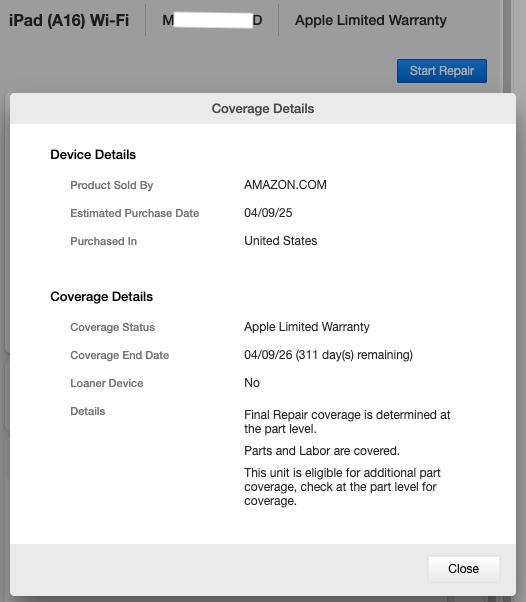Image resolution: width=526 pixels, height=602 pixels.
Task: Click the Coverage Details dialog title bar
Action: [263, 109]
